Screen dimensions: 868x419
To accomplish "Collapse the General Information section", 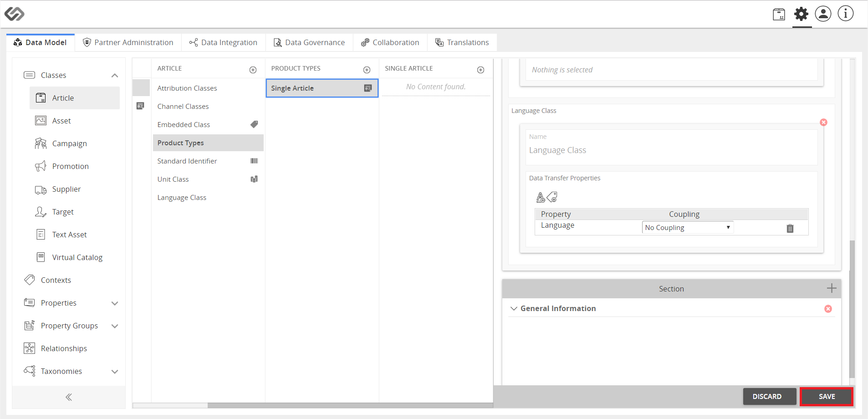I will click(x=514, y=309).
